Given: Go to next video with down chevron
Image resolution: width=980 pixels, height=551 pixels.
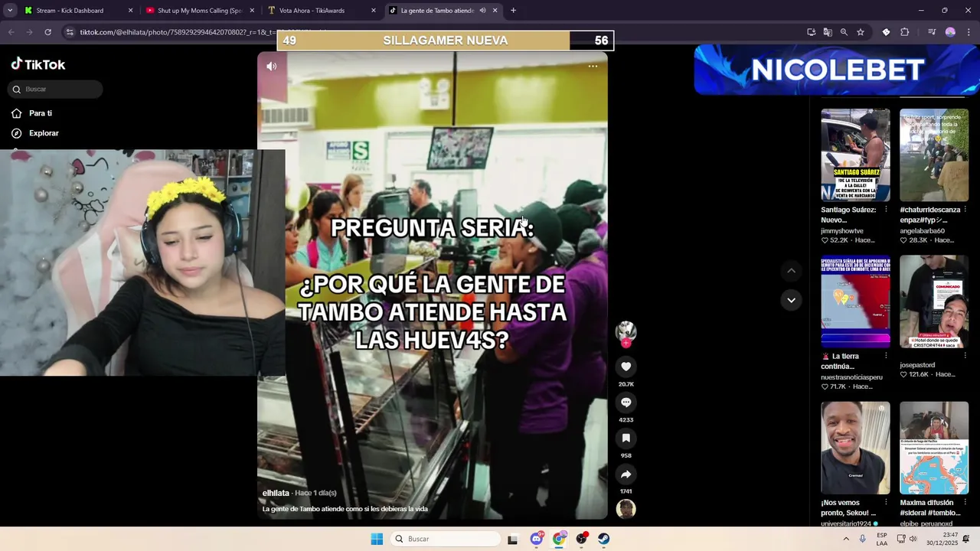Looking at the screenshot, I should coord(791,300).
